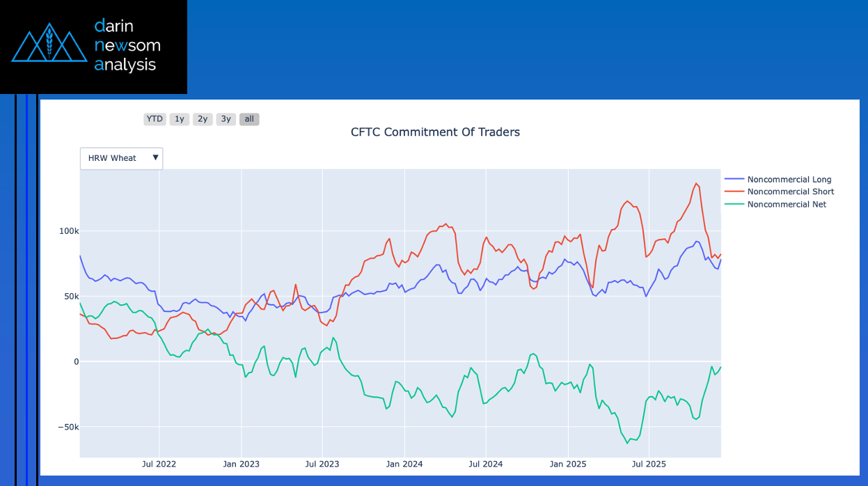
Task: Click the green Noncommercial Net legend line
Action: click(x=734, y=204)
